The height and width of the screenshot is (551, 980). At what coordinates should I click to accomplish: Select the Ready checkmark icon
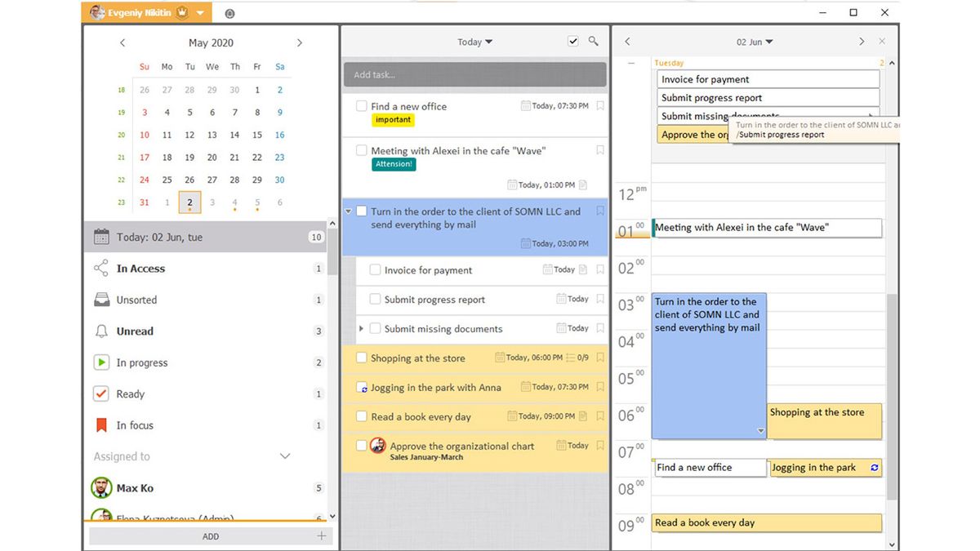[x=101, y=393]
